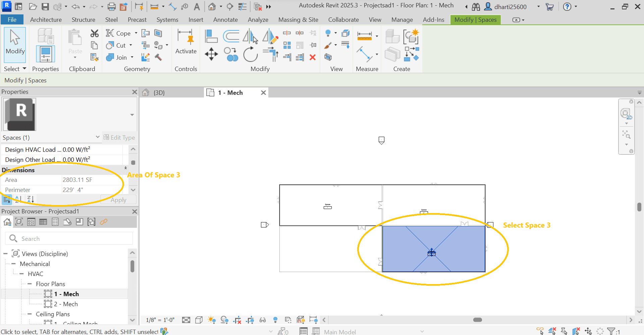Open the view scale dropdown showing 1/8" = 1'-0"

[160, 320]
